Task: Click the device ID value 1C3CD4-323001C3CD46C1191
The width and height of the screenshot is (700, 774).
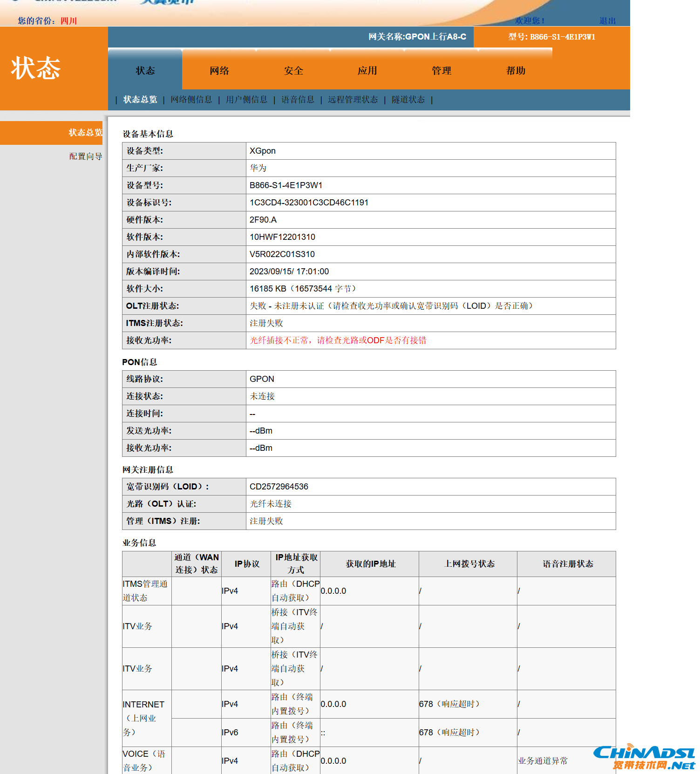Action: (x=309, y=203)
